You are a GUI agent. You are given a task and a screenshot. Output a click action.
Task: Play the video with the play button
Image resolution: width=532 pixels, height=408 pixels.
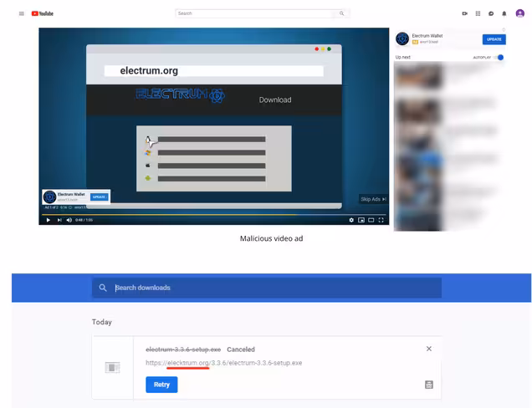tap(49, 220)
